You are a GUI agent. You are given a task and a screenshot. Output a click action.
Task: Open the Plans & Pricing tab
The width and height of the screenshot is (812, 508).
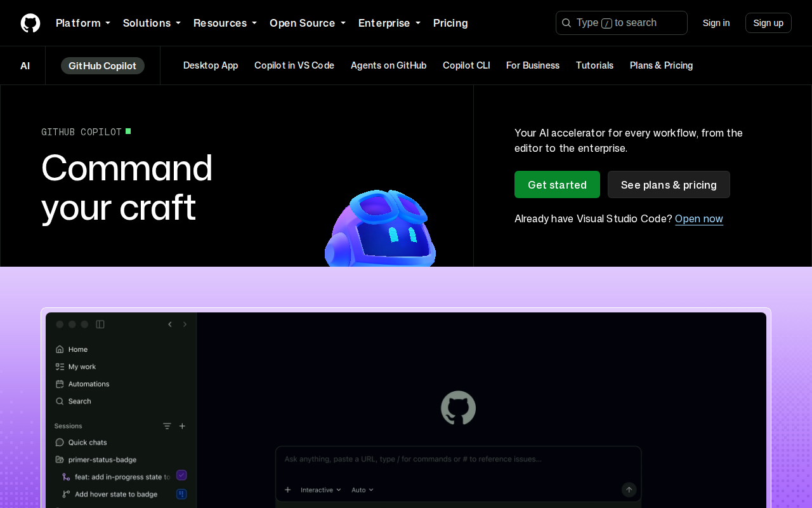(x=661, y=65)
